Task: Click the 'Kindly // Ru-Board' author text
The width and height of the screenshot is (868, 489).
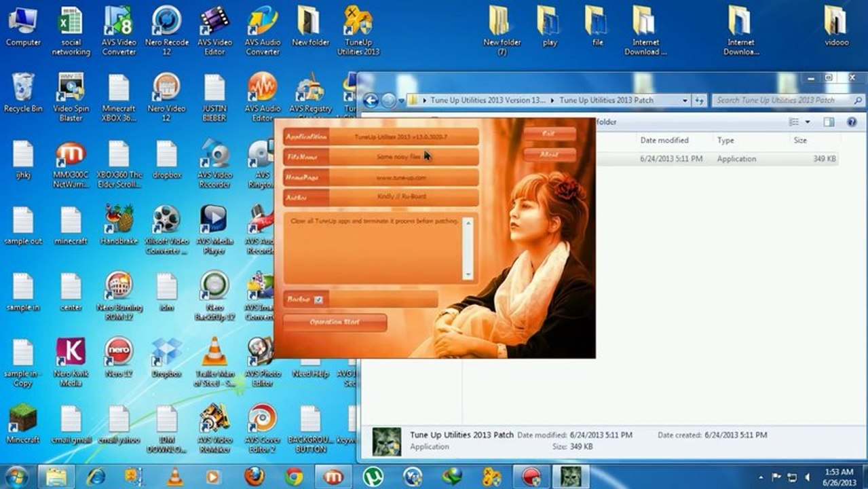Action: pyautogui.click(x=401, y=197)
